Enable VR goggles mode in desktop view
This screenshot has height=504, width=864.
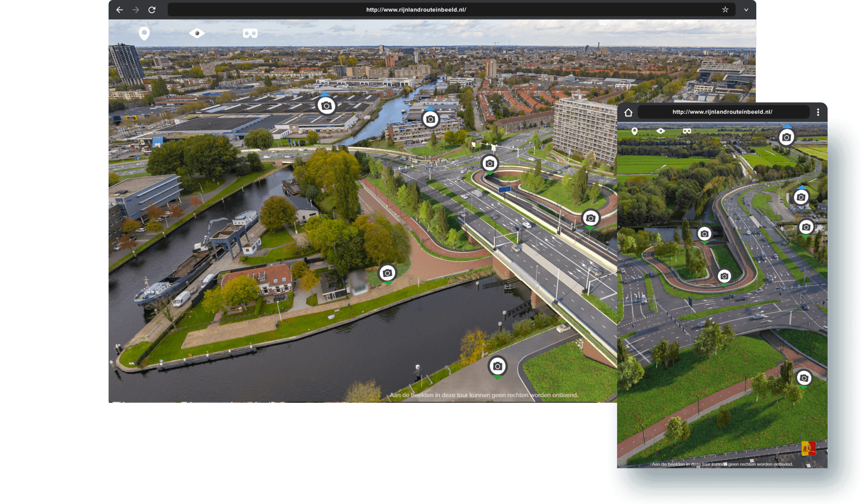(x=250, y=33)
